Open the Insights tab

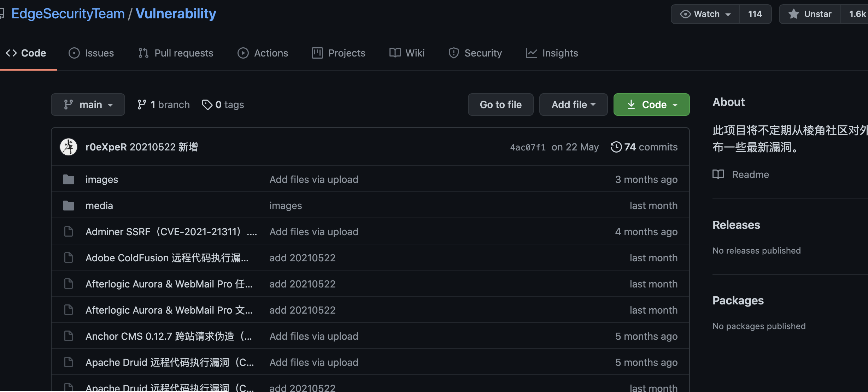[552, 53]
